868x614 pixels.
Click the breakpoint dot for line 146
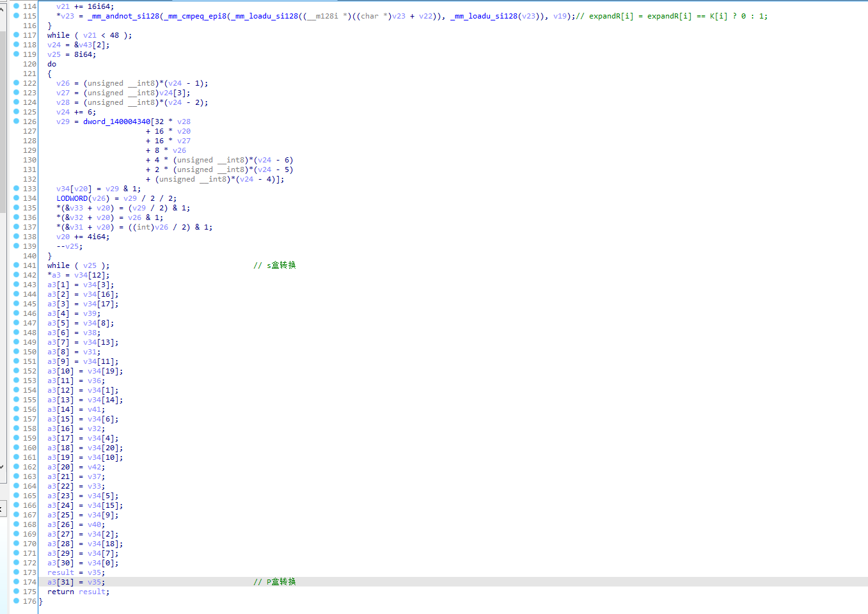click(17, 313)
